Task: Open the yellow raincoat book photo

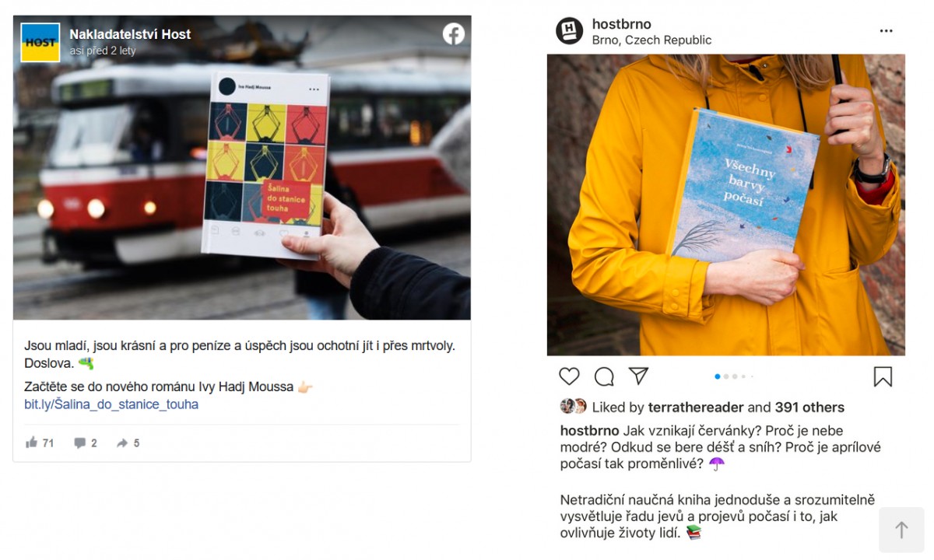Action: coord(725,205)
